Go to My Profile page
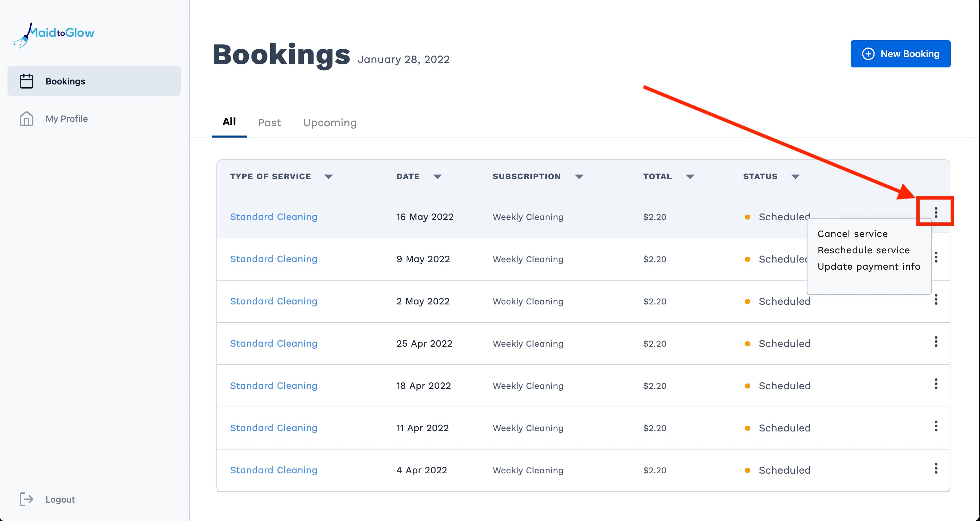The image size is (980, 521). pyautogui.click(x=67, y=119)
